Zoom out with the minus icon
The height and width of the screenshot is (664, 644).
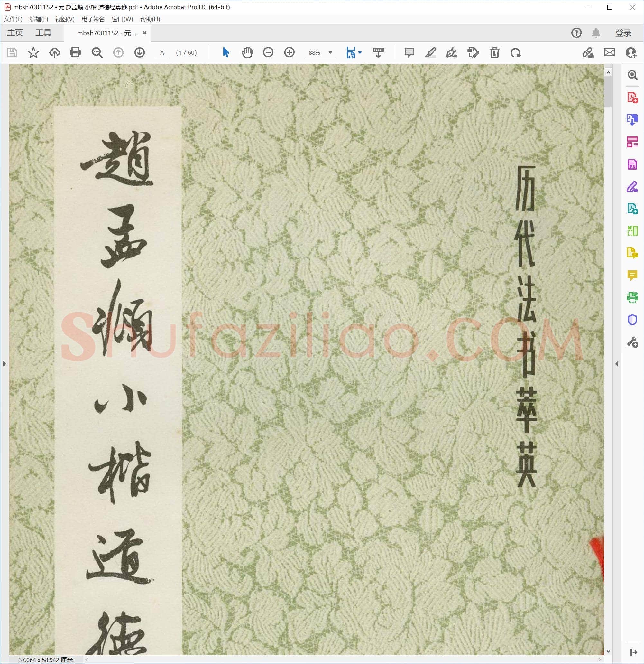click(268, 52)
